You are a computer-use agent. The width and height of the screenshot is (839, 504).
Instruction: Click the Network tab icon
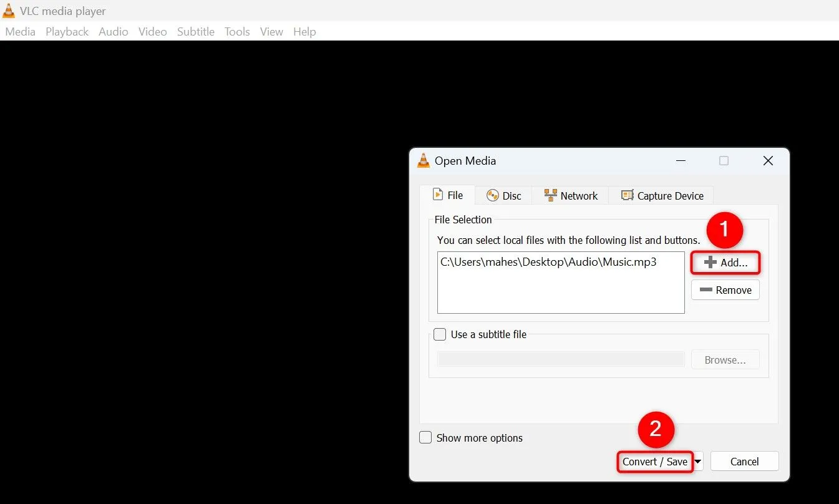pos(550,196)
